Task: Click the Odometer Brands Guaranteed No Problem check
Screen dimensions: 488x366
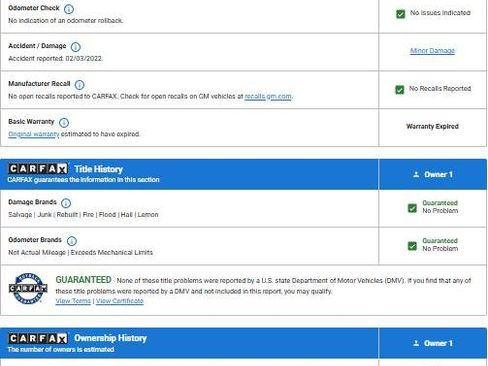Action: [412, 246]
